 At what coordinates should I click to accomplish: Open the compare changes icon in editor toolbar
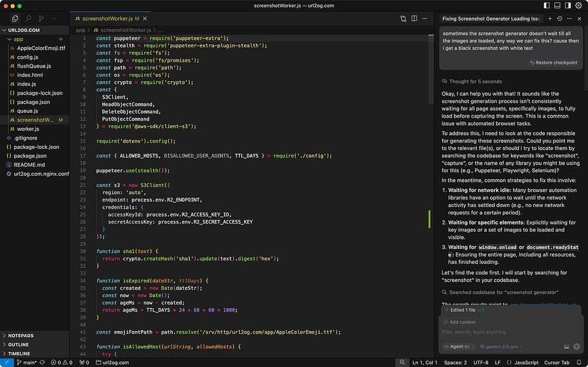(403, 19)
